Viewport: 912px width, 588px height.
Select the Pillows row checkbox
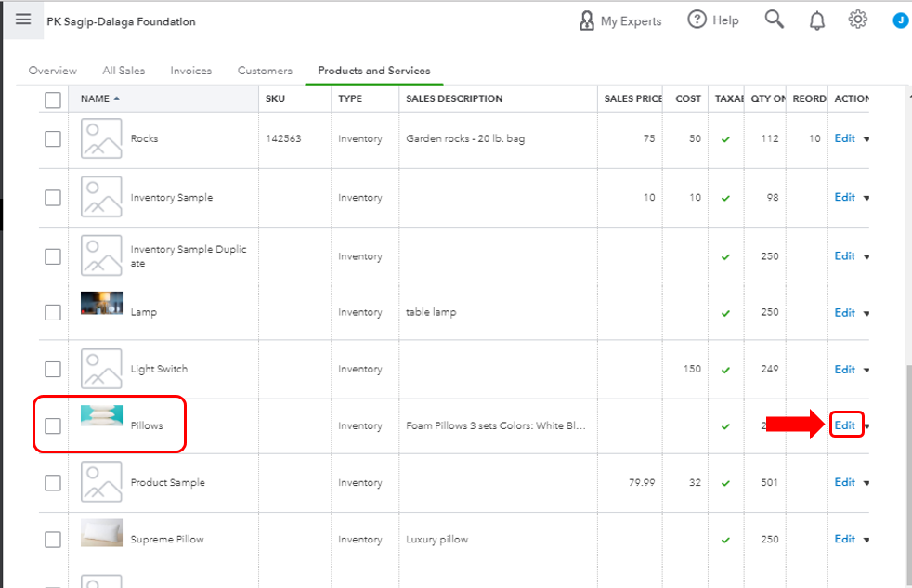pos(53,425)
